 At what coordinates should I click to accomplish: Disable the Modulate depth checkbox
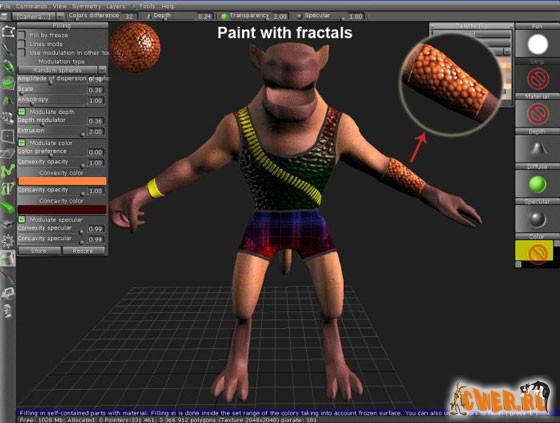click(x=22, y=112)
